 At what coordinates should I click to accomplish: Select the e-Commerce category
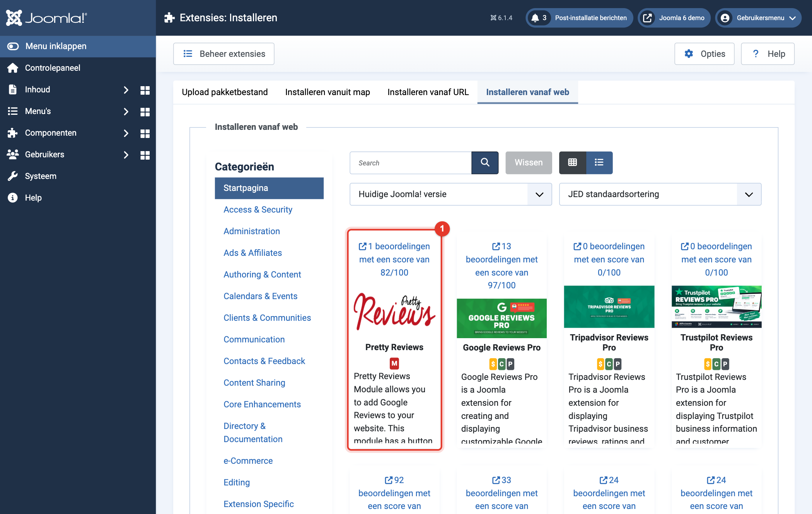point(248,461)
